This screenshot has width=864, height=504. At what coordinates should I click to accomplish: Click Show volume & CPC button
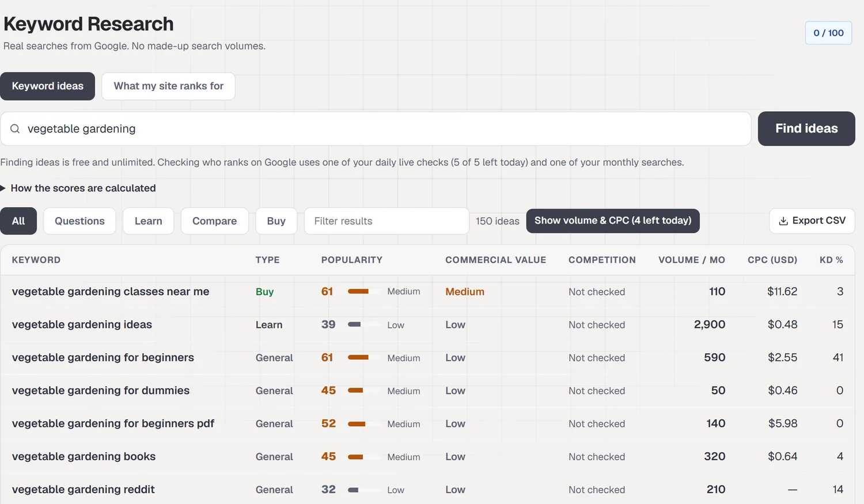point(613,221)
